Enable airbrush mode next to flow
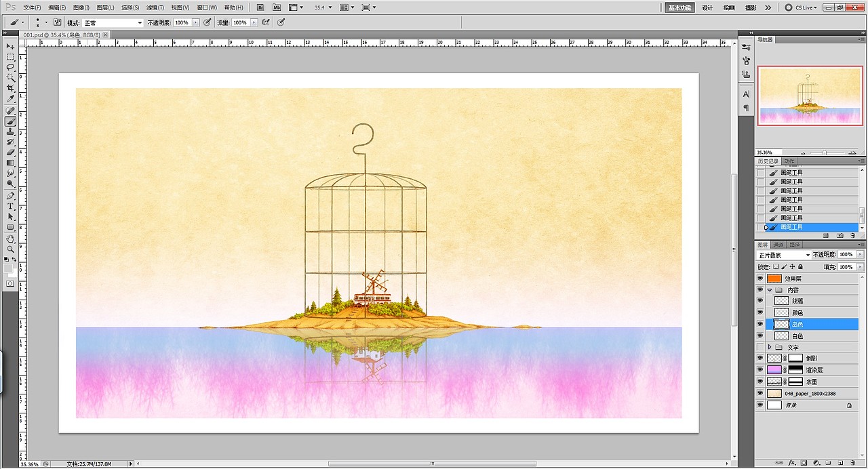 (266, 22)
